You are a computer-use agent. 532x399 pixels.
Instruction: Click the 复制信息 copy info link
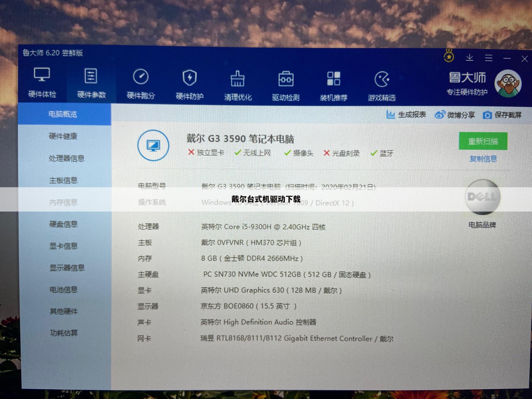click(483, 159)
